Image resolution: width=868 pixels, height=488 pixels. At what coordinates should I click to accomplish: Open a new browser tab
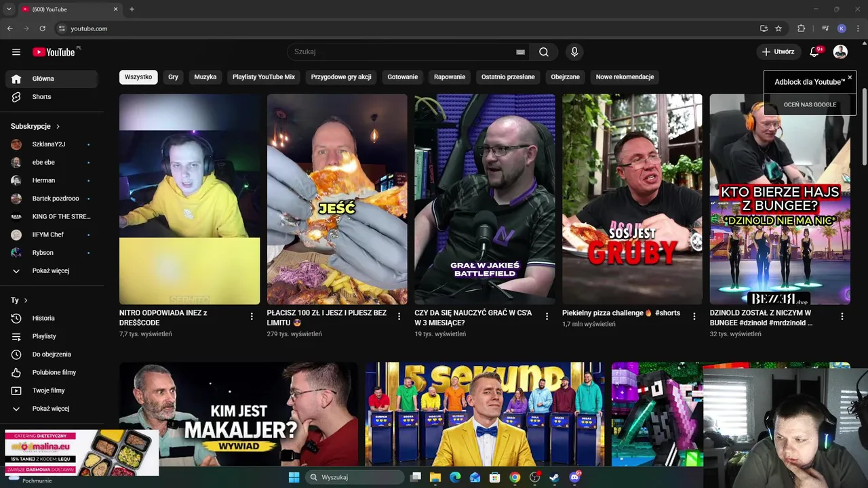132,9
